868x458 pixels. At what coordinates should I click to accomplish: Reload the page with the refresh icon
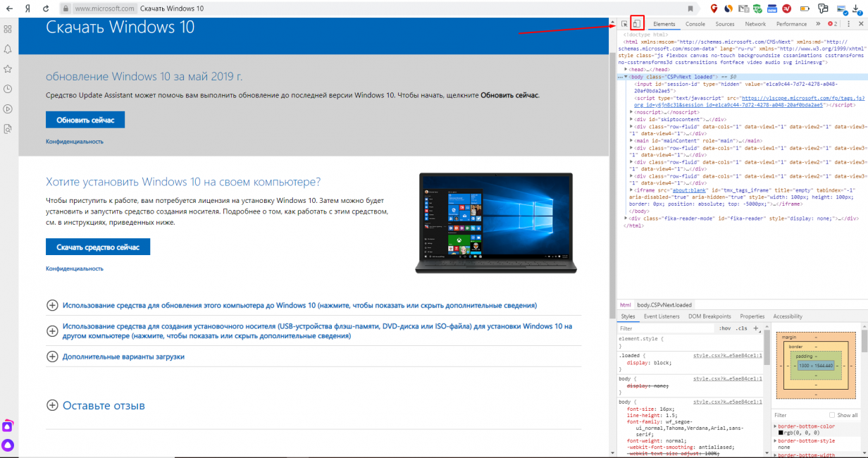click(46, 8)
